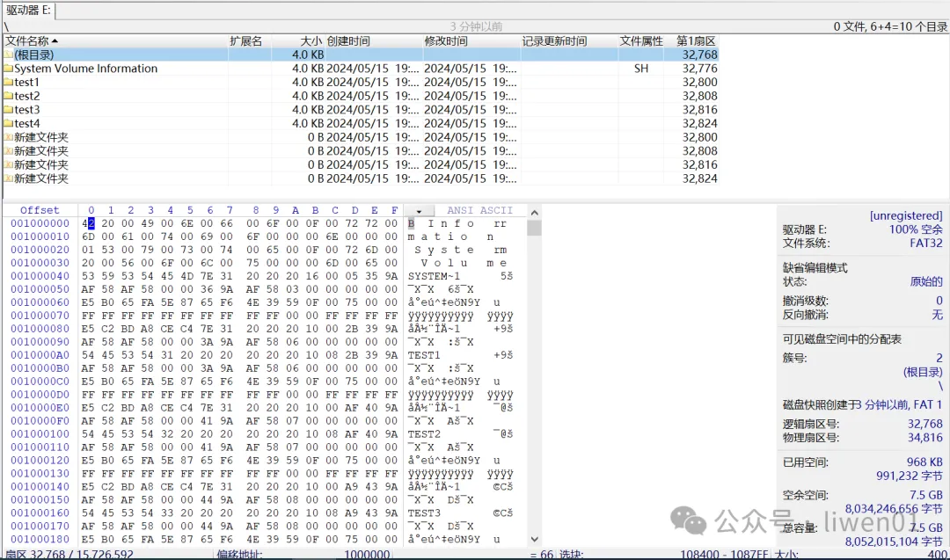Sort by the 文件名称 column header
This screenshot has width=950, height=560.
coord(115,41)
